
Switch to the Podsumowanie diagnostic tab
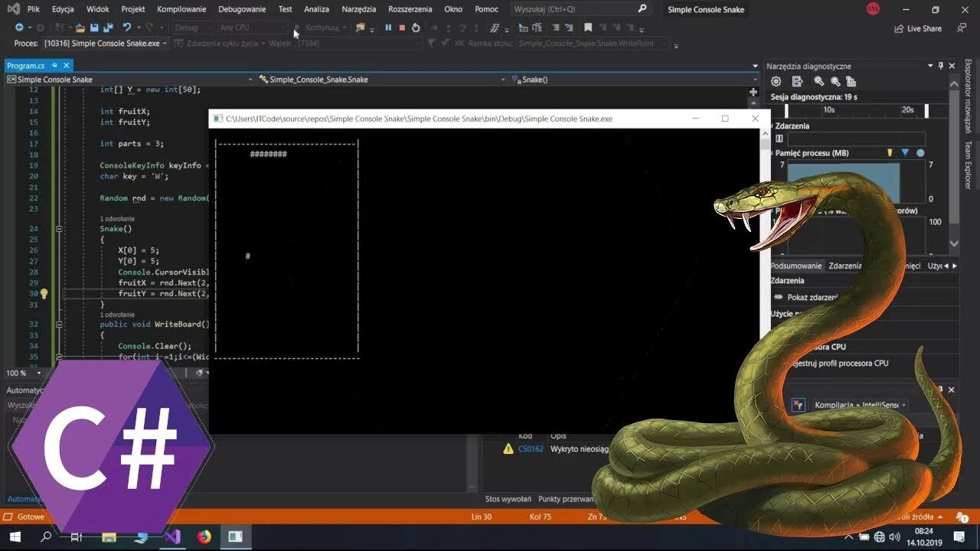[796, 266]
